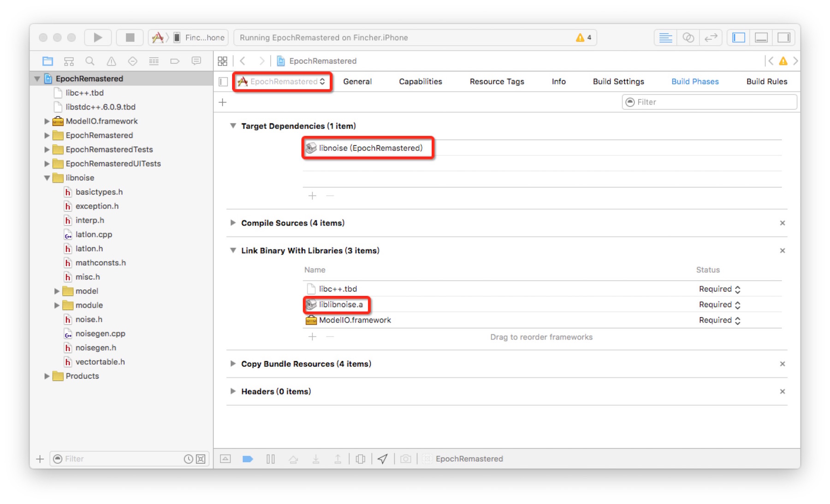The width and height of the screenshot is (830, 504).
Task: Expand the ModelIO.framework item
Action: point(47,121)
